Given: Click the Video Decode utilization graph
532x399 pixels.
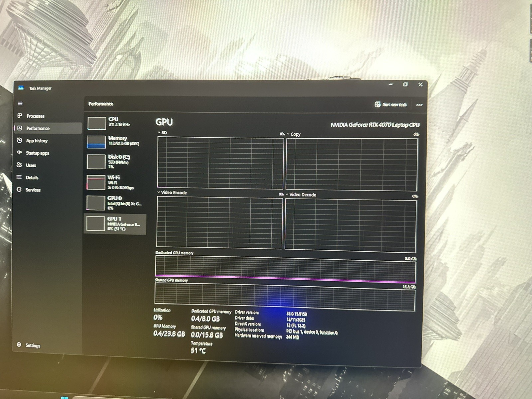Looking at the screenshot, I should click(350, 225).
